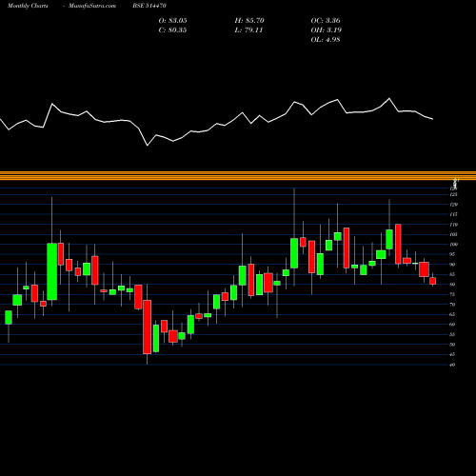Screen dimensions: 476x476
Task: Click the 90 price axis label
Action: point(452,265)
